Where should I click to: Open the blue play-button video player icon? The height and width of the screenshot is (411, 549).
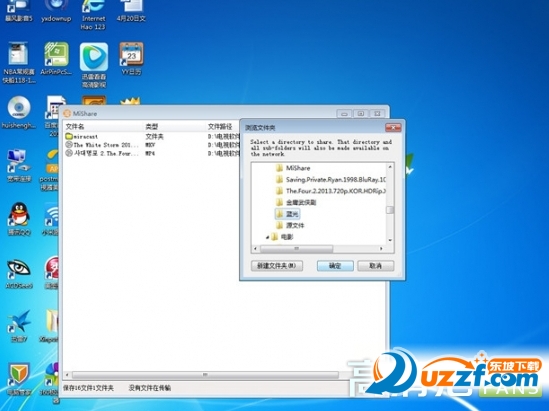click(93, 65)
